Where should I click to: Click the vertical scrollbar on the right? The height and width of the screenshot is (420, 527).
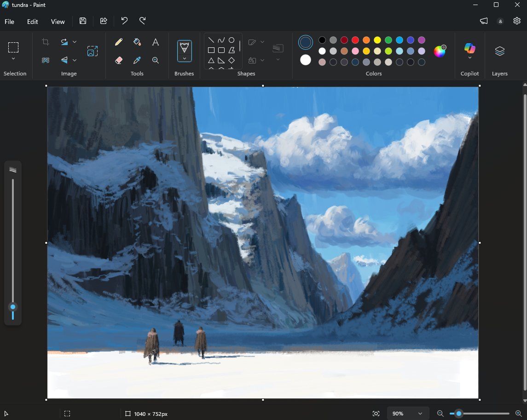click(525, 242)
